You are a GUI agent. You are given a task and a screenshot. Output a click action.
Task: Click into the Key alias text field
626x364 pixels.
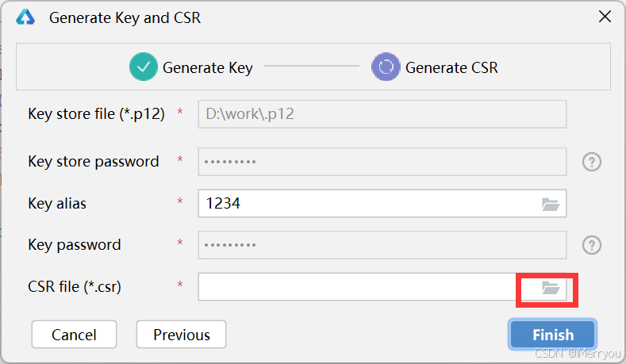point(365,204)
